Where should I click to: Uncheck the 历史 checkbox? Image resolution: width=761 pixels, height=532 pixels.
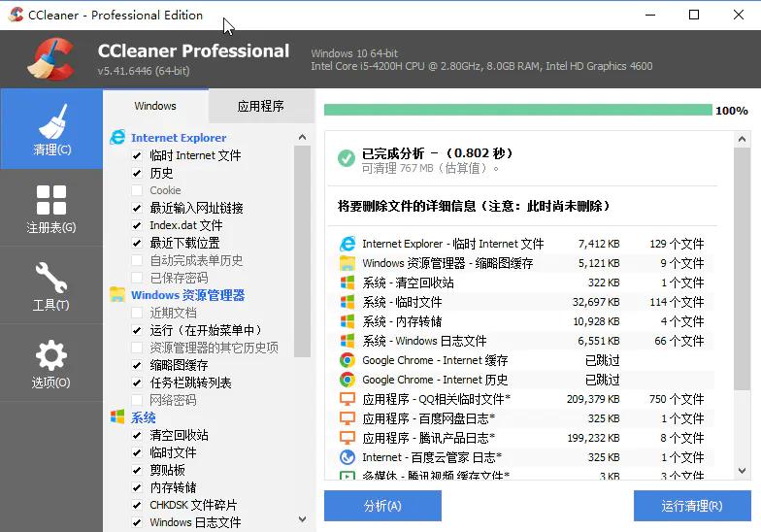[138, 173]
